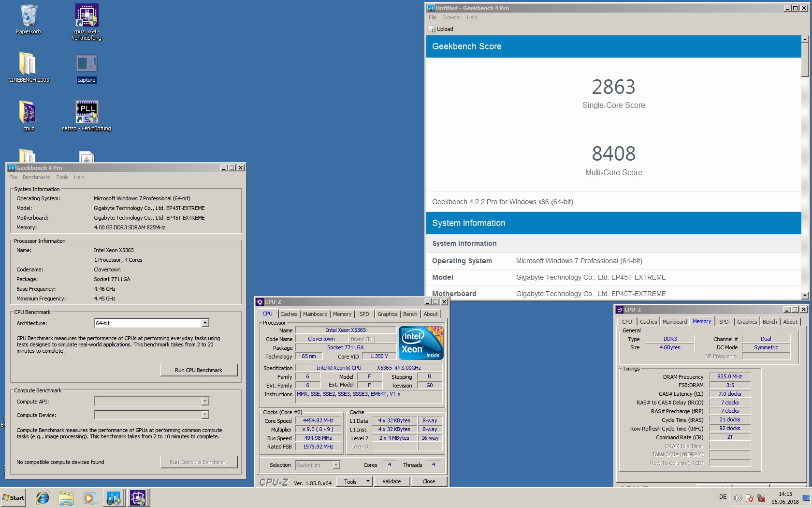812x508 pixels.
Task: Switch to Mainboard tab in CPU-Z CPU window
Action: 315,314
